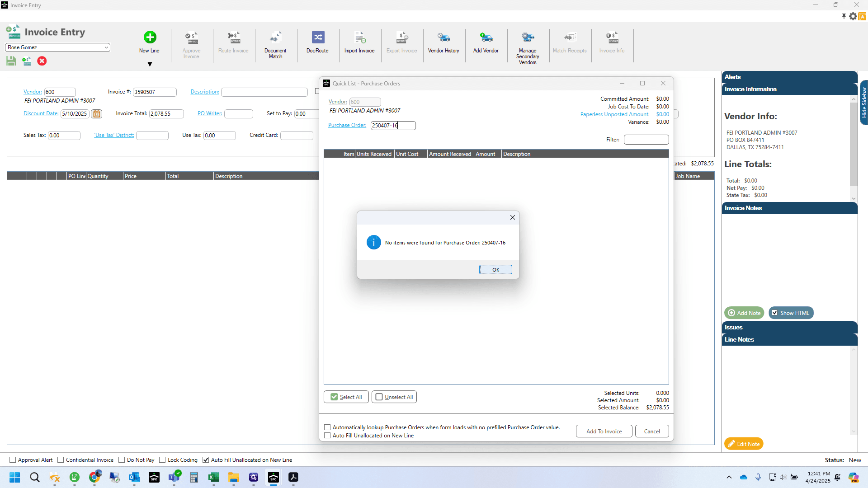The width and height of the screenshot is (868, 488).
Task: Click the Description link on invoice form
Action: point(205,92)
